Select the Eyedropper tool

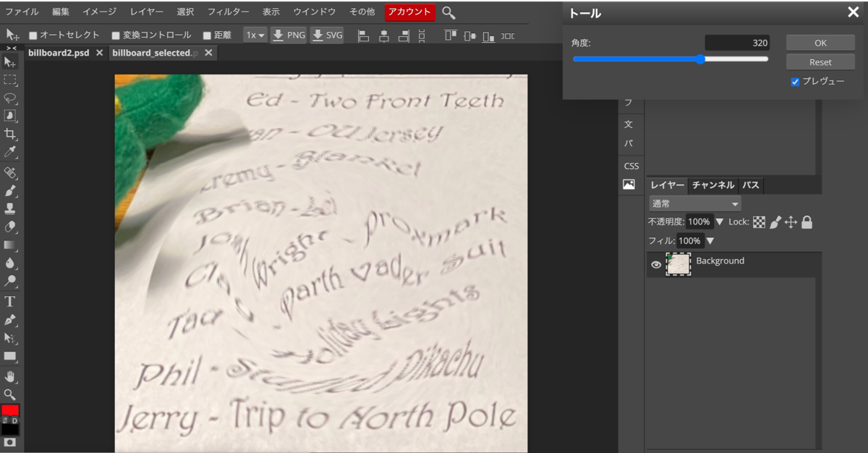click(10, 152)
